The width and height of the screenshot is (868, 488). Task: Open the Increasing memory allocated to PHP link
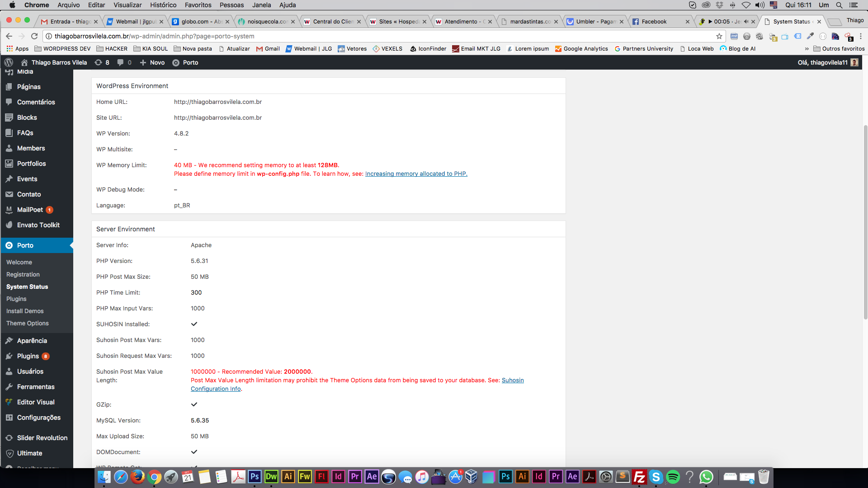(x=416, y=174)
